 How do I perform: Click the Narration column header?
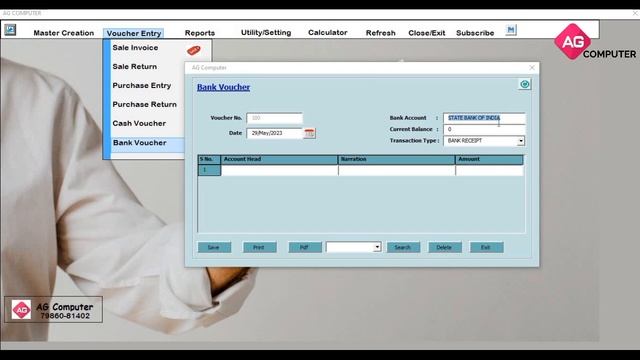(x=397, y=160)
